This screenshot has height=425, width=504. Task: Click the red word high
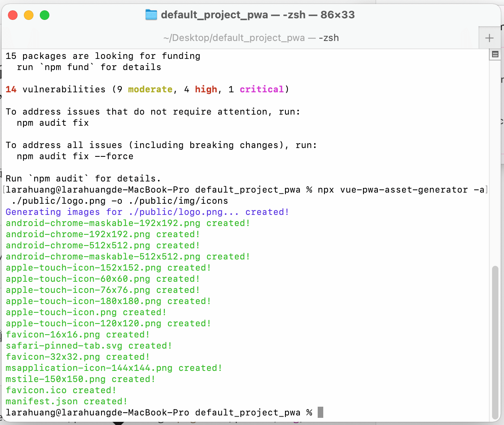click(206, 90)
